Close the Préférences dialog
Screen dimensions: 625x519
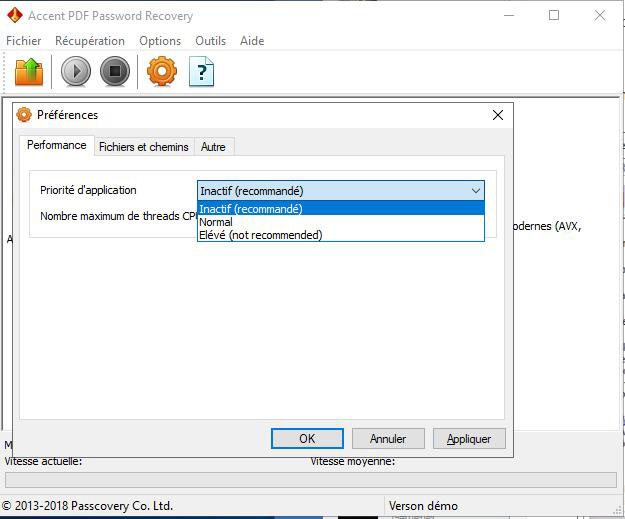click(498, 115)
